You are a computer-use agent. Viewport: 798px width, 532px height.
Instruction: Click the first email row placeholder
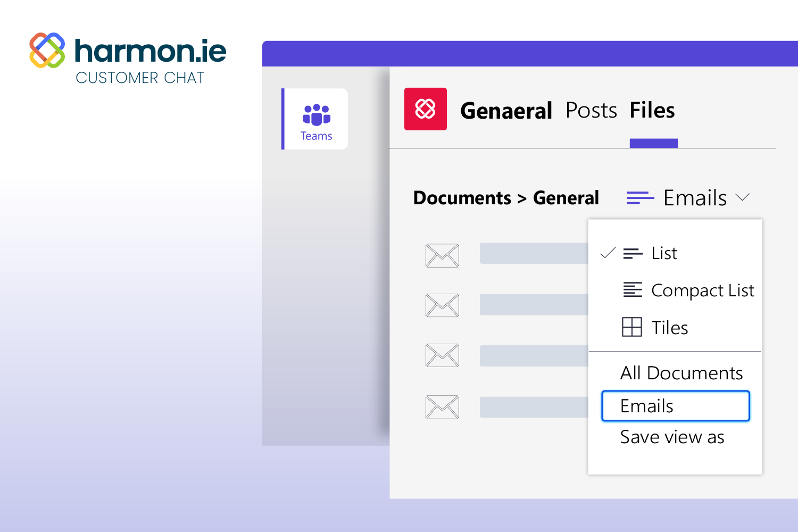pos(534,253)
